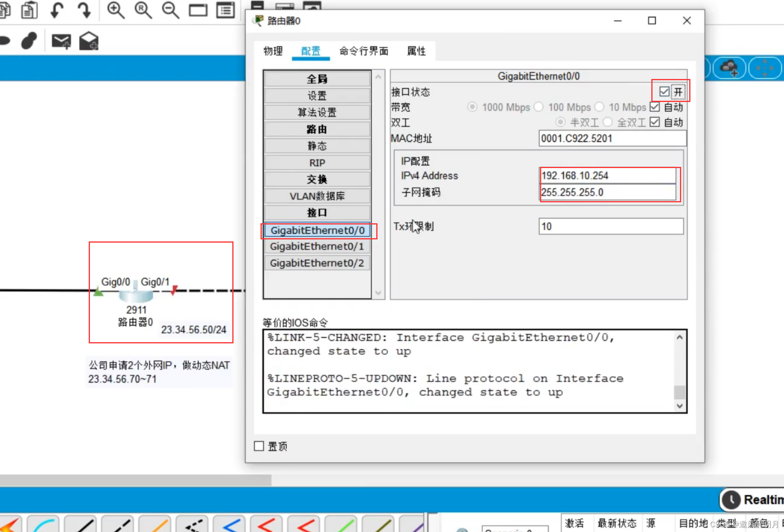Toggle the bandwidth 自动 checkbox

point(655,107)
